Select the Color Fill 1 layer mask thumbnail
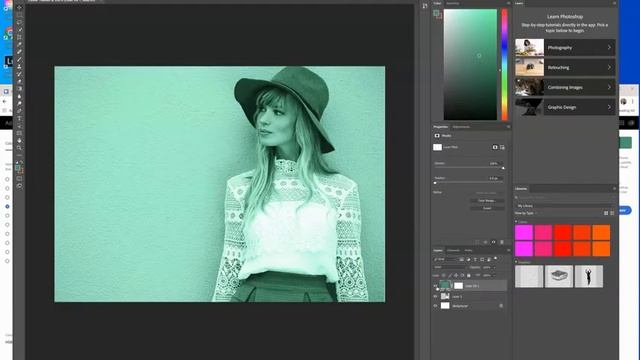 (458, 286)
